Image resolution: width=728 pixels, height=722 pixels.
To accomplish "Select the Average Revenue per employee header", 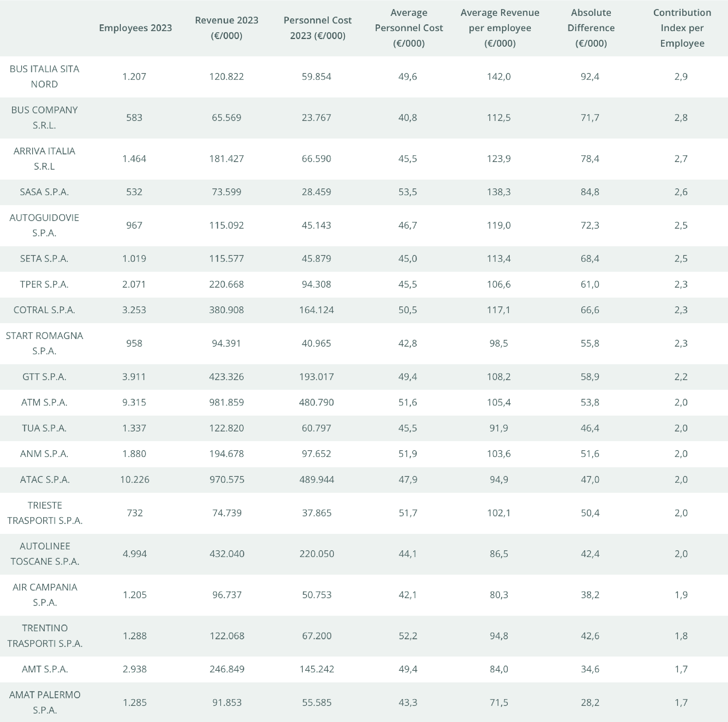I will click(x=500, y=28).
